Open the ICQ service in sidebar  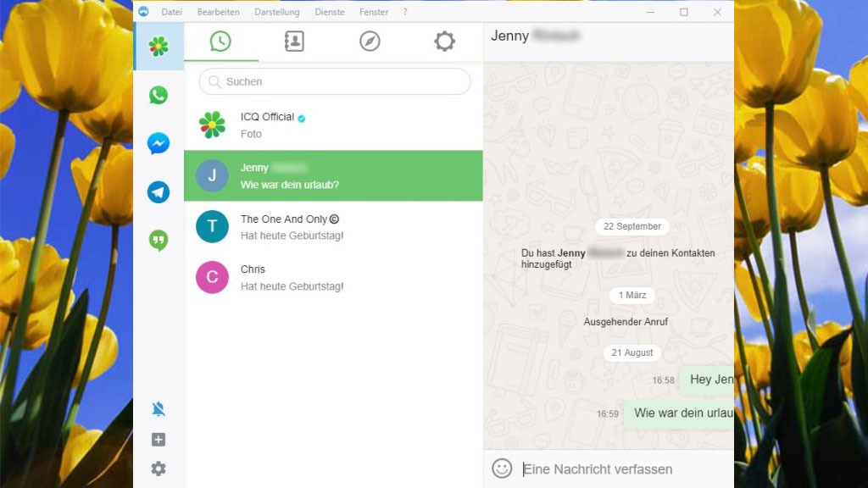[159, 47]
